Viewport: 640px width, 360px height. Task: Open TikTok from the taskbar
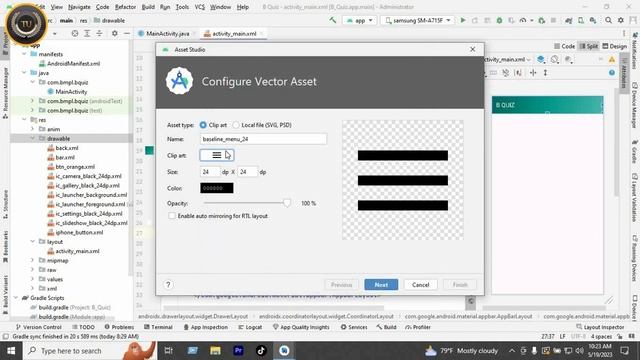click(261, 351)
